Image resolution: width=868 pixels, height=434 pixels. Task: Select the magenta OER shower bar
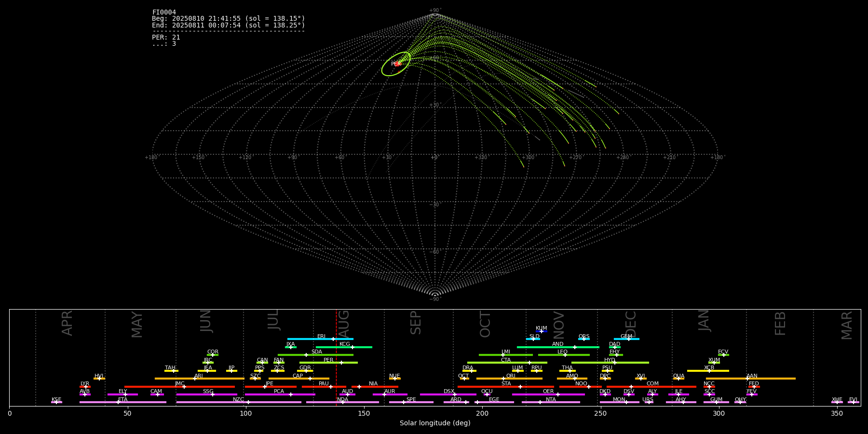(x=548, y=394)
